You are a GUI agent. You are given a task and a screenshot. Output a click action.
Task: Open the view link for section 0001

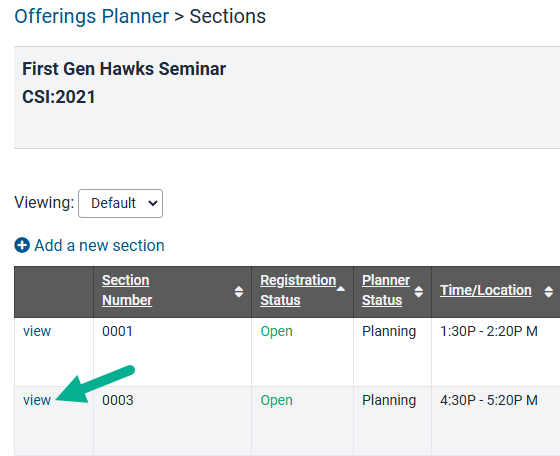(x=37, y=331)
